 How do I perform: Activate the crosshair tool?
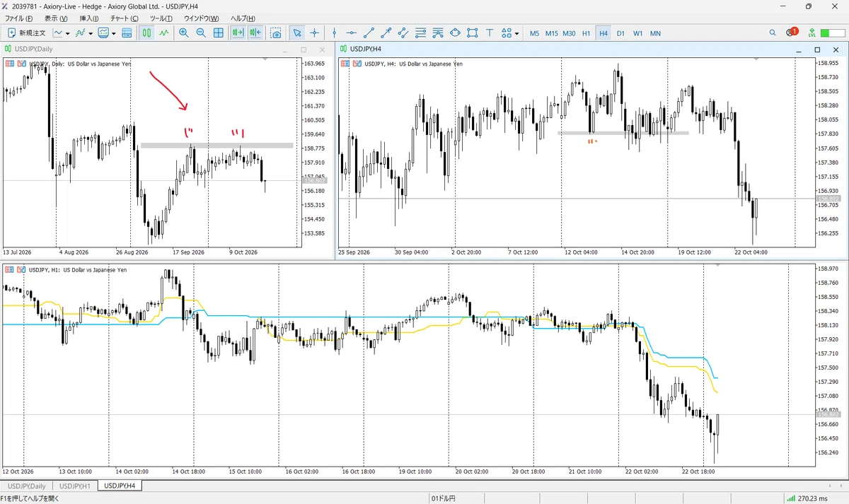[315, 33]
